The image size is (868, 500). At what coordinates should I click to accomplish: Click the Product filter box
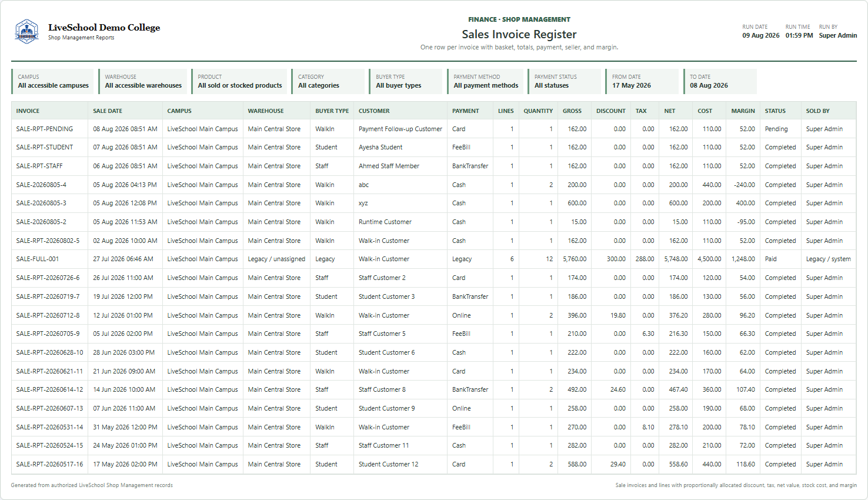coord(239,81)
